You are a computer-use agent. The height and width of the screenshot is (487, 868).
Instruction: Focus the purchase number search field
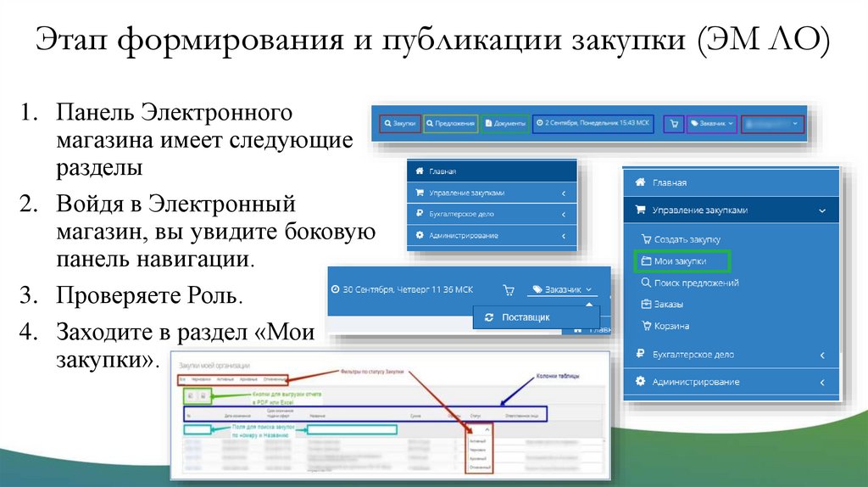[x=197, y=429]
